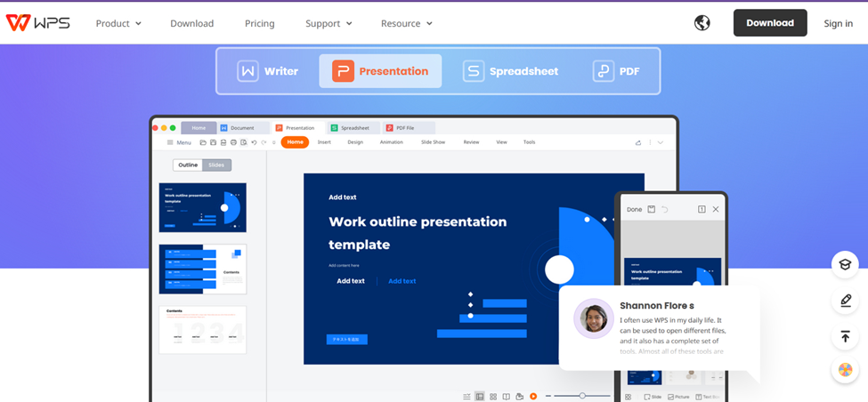Open the Review ribbon tab
Screen dimensions: 868x402
click(x=471, y=142)
